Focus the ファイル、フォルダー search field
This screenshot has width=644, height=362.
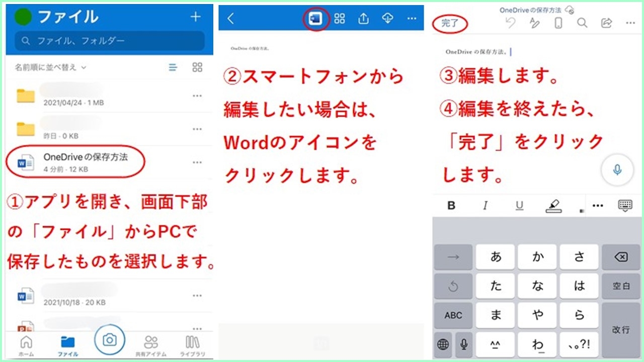110,41
